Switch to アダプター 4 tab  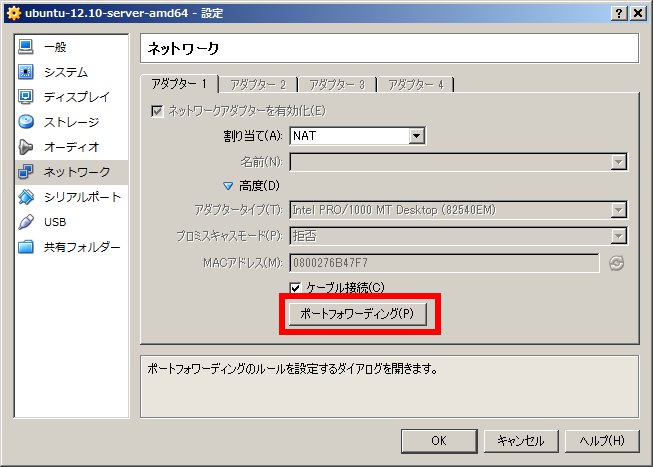[x=416, y=85]
